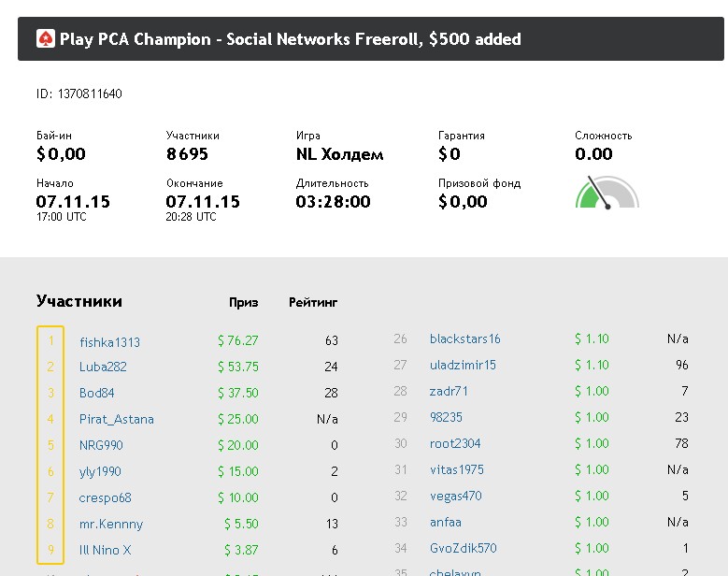Click the 20:28 UTC end time
The width and height of the screenshot is (728, 576).
191,217
